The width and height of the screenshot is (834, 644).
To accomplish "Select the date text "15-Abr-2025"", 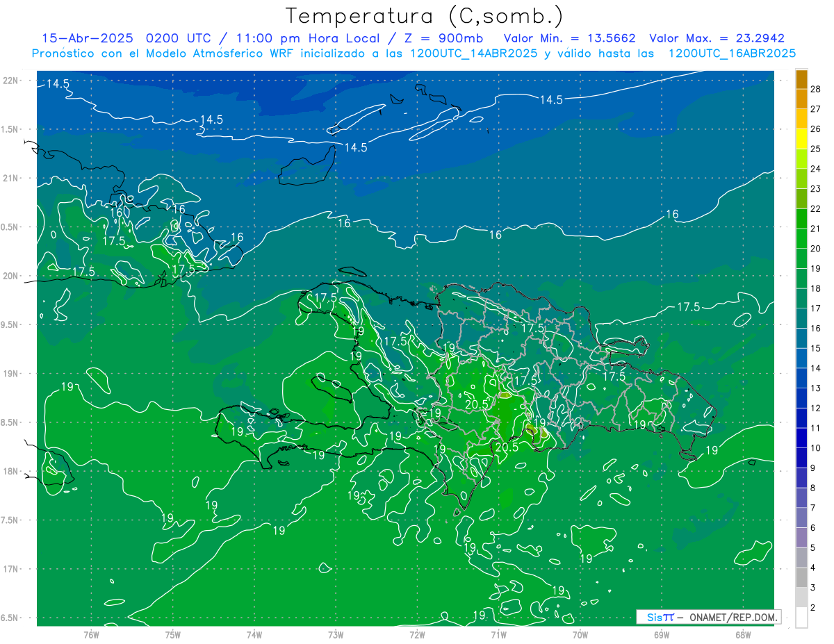I will coord(88,38).
